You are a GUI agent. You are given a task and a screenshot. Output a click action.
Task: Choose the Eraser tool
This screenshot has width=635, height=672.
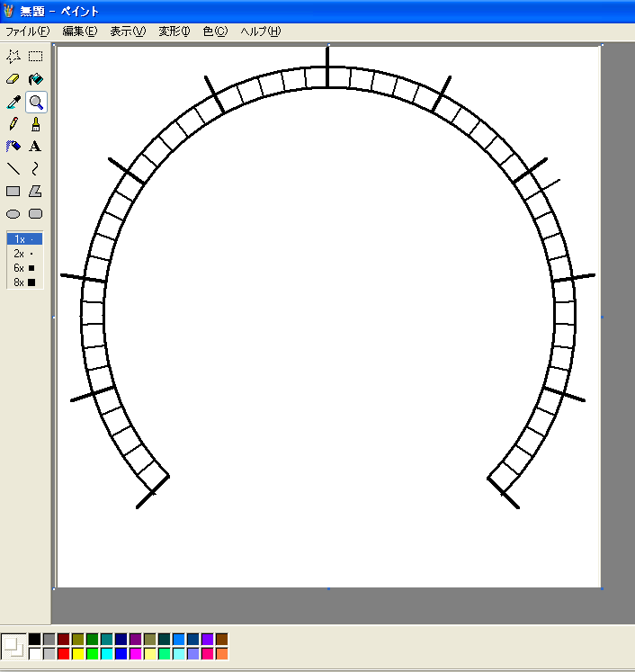click(13, 79)
